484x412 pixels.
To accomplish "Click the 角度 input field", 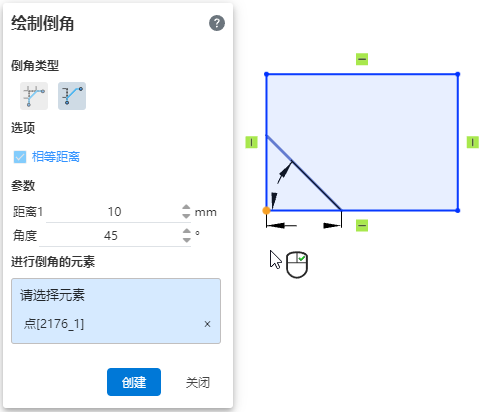I will click(111, 236).
